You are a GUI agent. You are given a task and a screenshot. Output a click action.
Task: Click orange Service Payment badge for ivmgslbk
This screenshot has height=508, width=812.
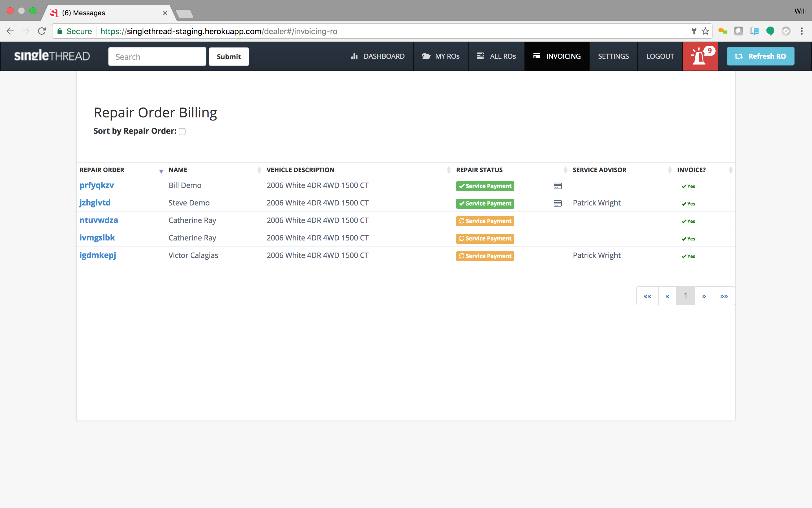click(x=485, y=238)
